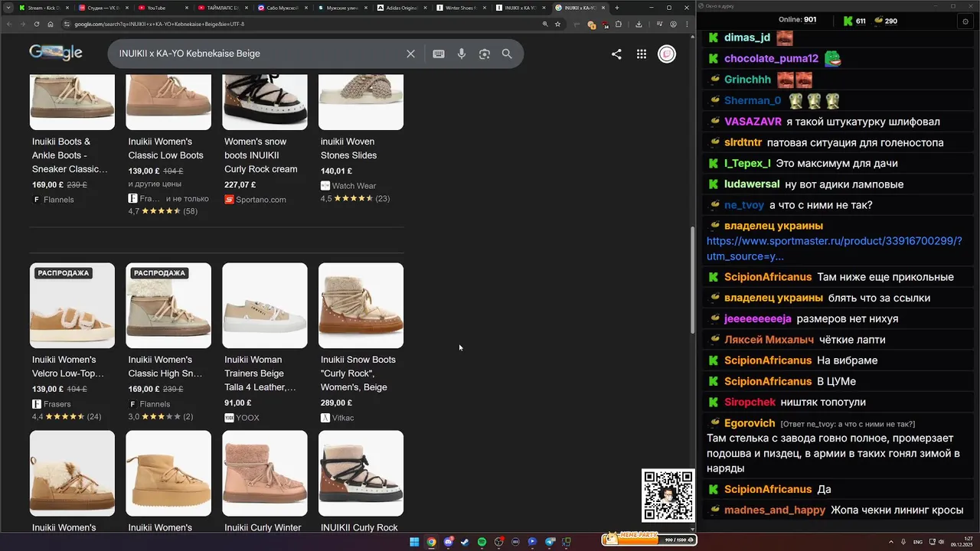Open the Google apps grid

(x=642, y=54)
